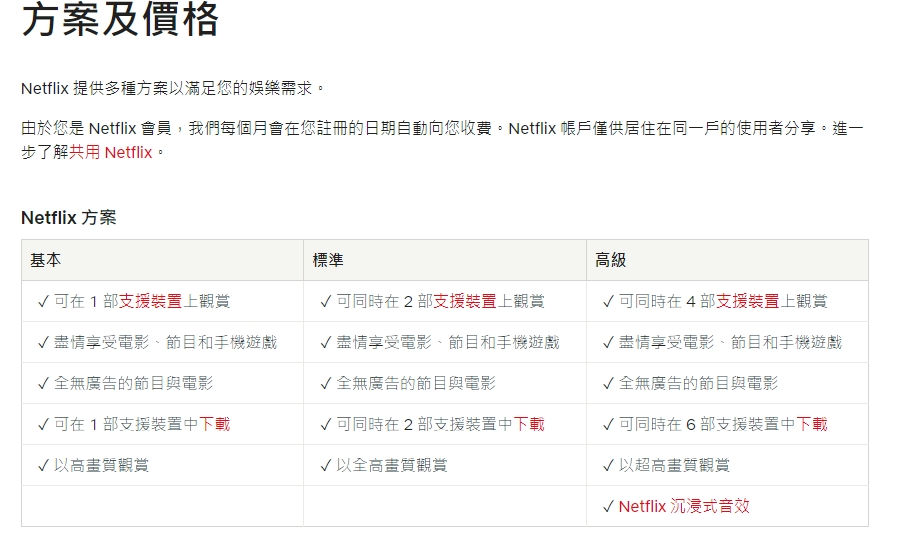The height and width of the screenshot is (539, 918).
Task: Click 支援裝置 link in 標準 column
Action: 465,301
